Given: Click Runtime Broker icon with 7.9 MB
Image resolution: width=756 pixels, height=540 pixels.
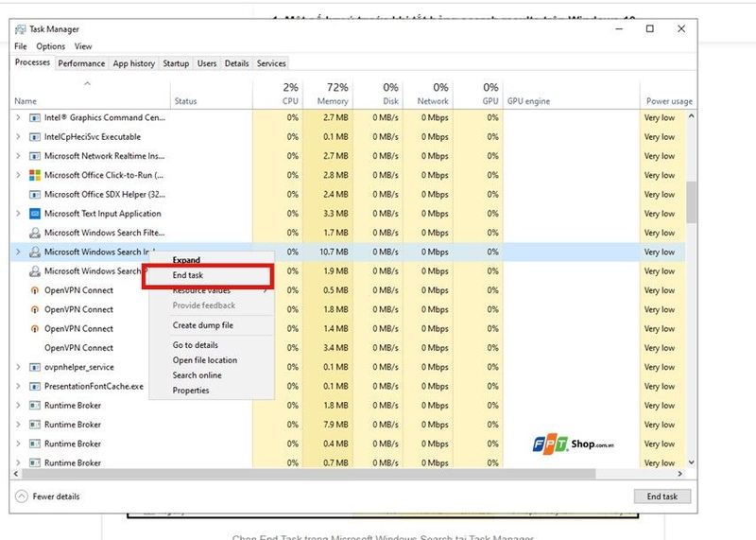Looking at the screenshot, I should [35, 425].
